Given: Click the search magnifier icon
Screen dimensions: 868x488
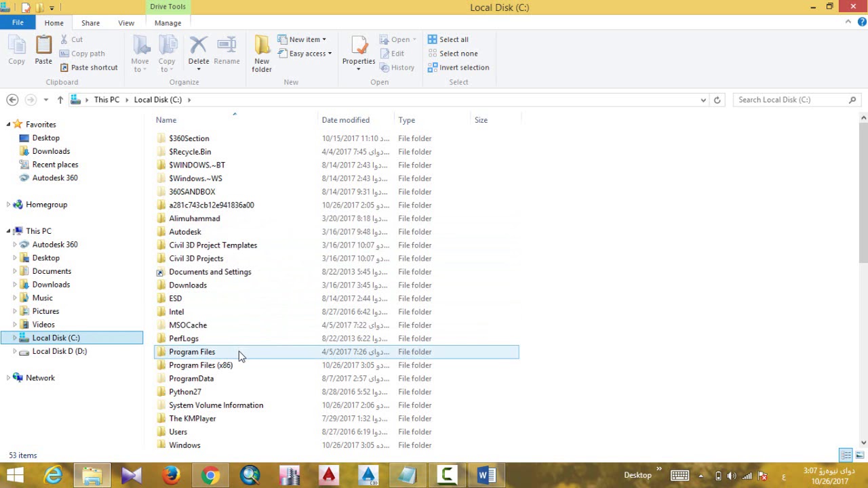Looking at the screenshot, I should pos(852,100).
